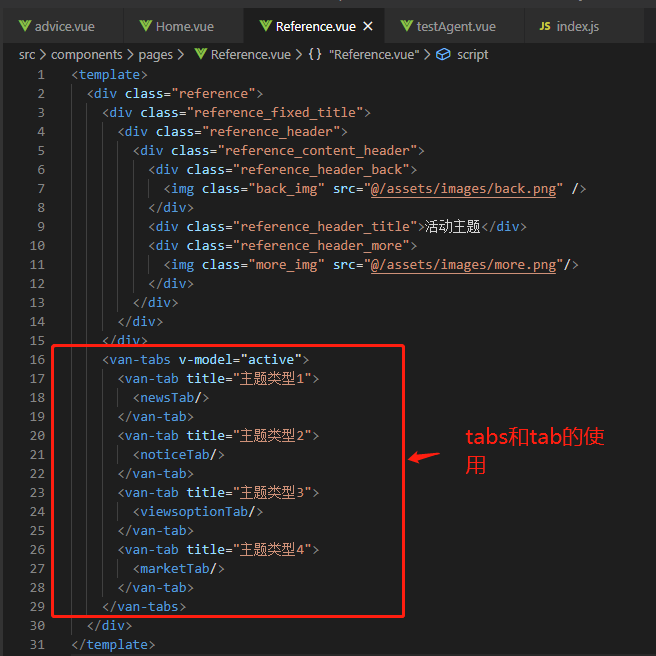Image resolution: width=656 pixels, height=656 pixels.
Task: Click JS icon on index.js tab
Action: [545, 26]
